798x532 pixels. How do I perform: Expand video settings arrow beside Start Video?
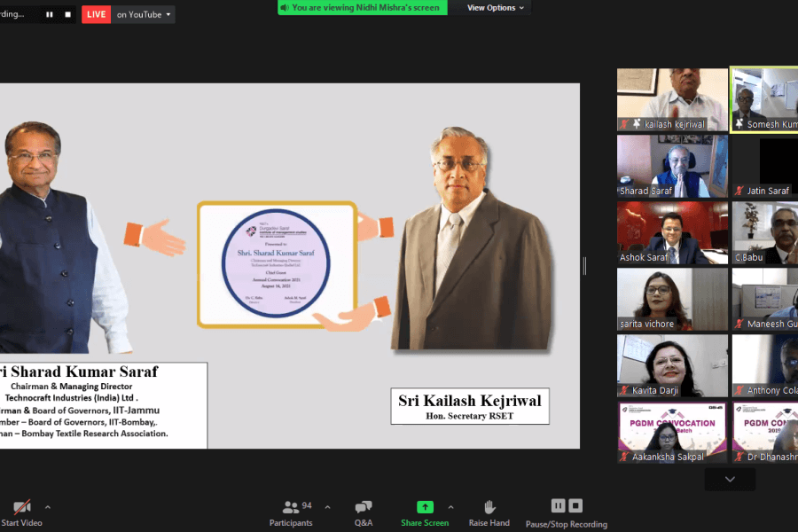[x=48, y=507]
